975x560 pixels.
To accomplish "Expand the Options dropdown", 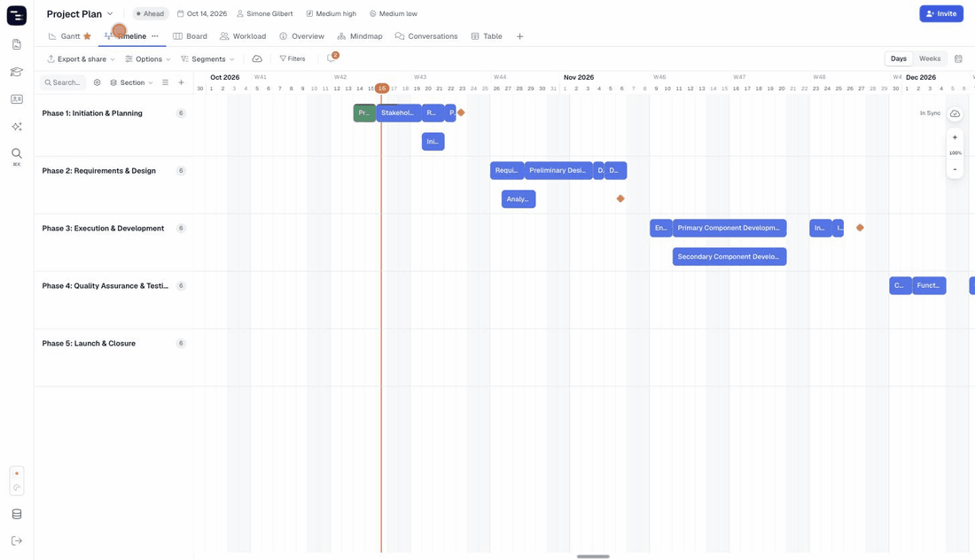I will point(148,59).
